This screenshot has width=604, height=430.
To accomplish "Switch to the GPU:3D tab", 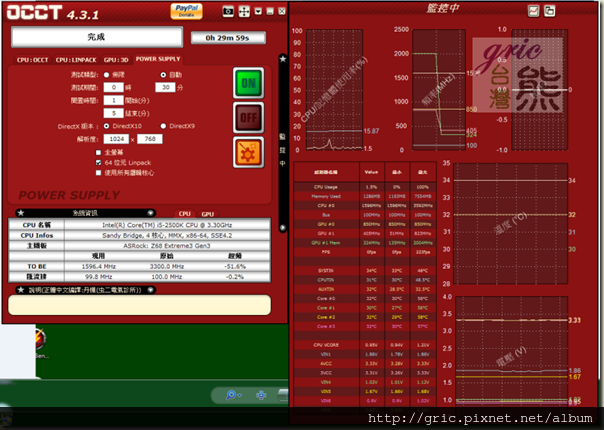I will pos(116,60).
